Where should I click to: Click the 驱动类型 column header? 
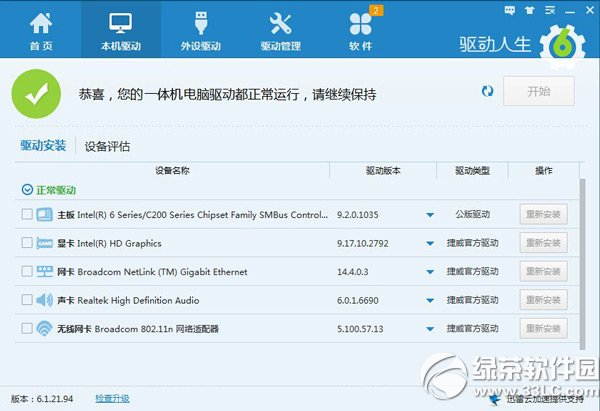pyautogui.click(x=472, y=171)
